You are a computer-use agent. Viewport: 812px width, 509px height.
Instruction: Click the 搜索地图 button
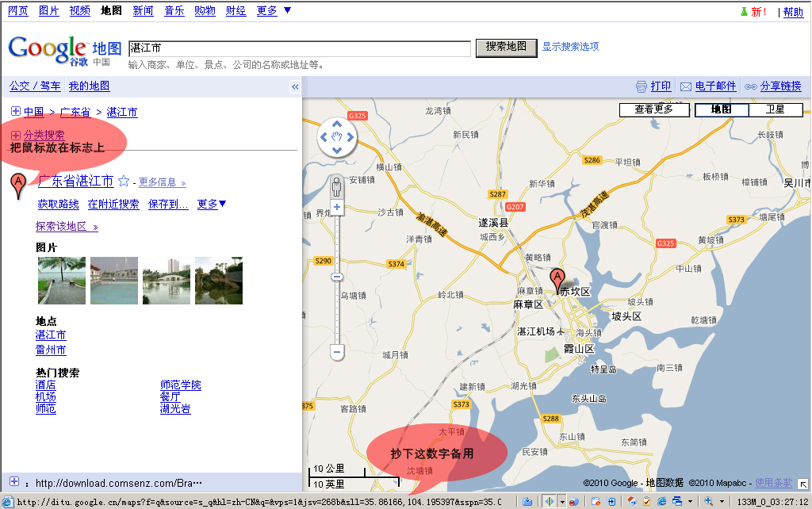pos(506,47)
